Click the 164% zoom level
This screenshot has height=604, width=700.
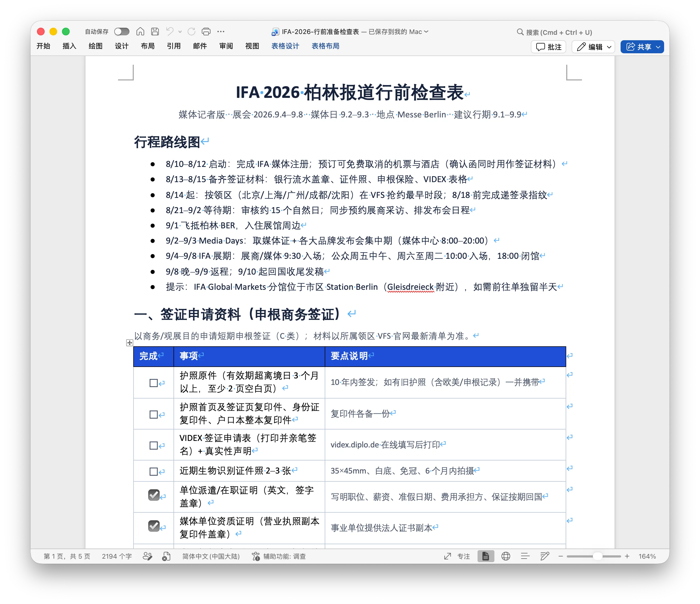pyautogui.click(x=647, y=556)
